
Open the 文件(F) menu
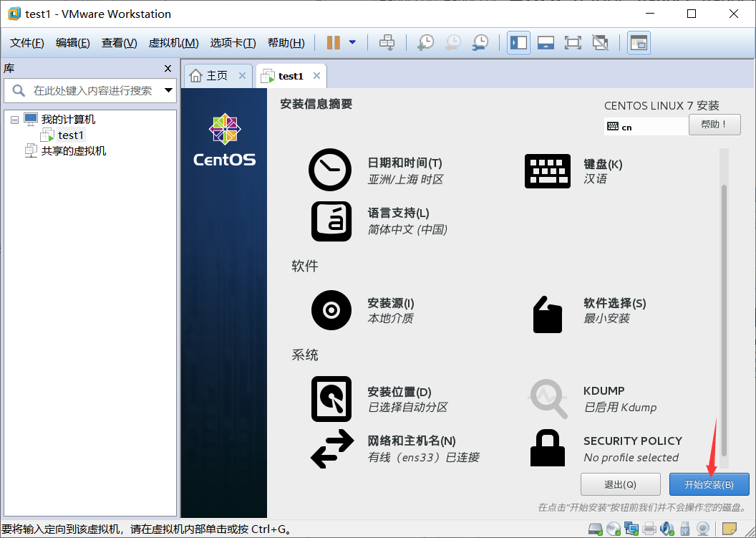pos(27,43)
